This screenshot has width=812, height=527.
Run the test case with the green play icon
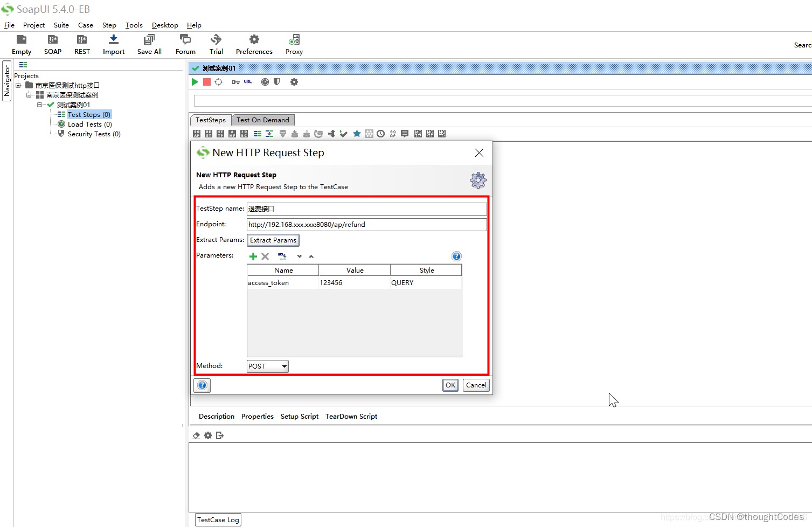[195, 82]
